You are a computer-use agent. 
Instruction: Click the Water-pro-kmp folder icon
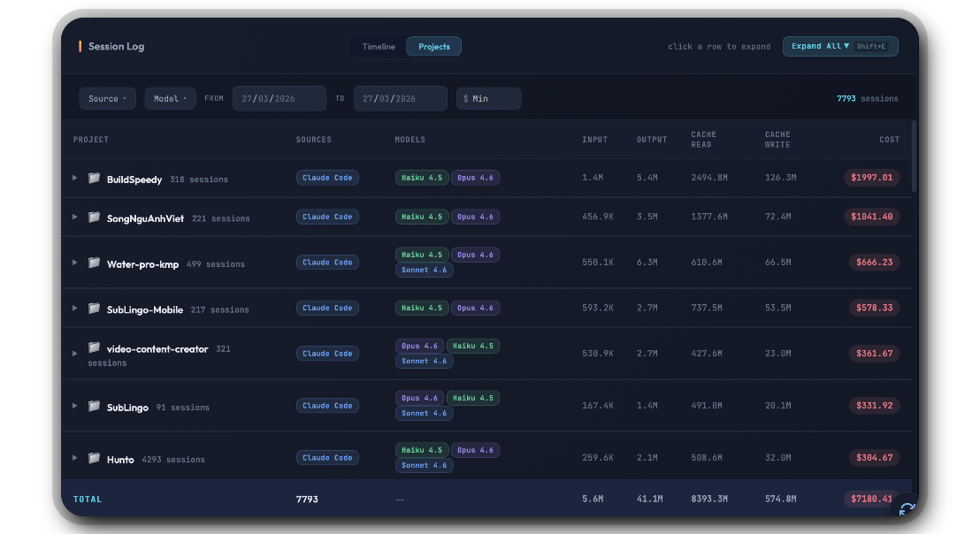pos(94,263)
